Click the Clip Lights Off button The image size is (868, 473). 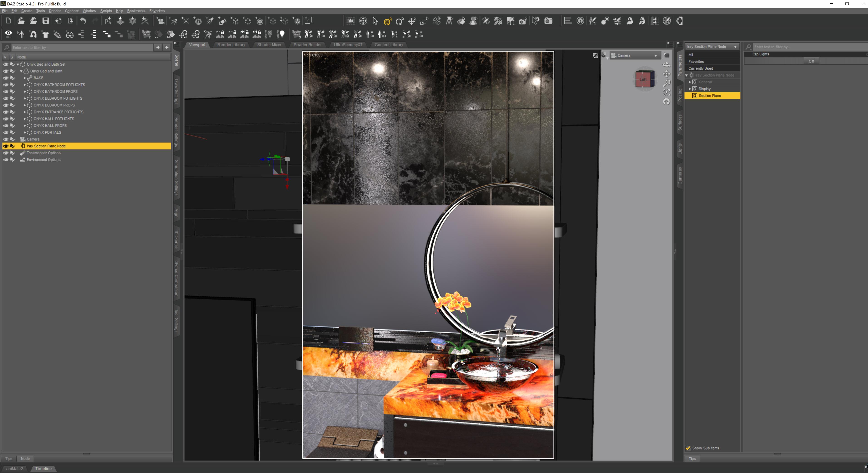click(x=811, y=61)
